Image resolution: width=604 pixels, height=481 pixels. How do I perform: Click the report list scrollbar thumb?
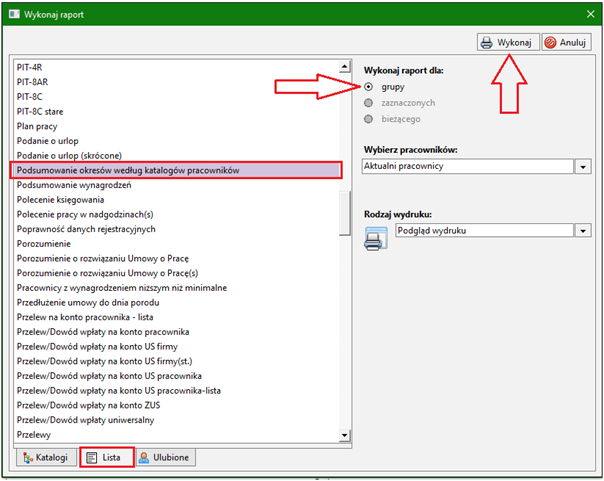click(x=344, y=213)
